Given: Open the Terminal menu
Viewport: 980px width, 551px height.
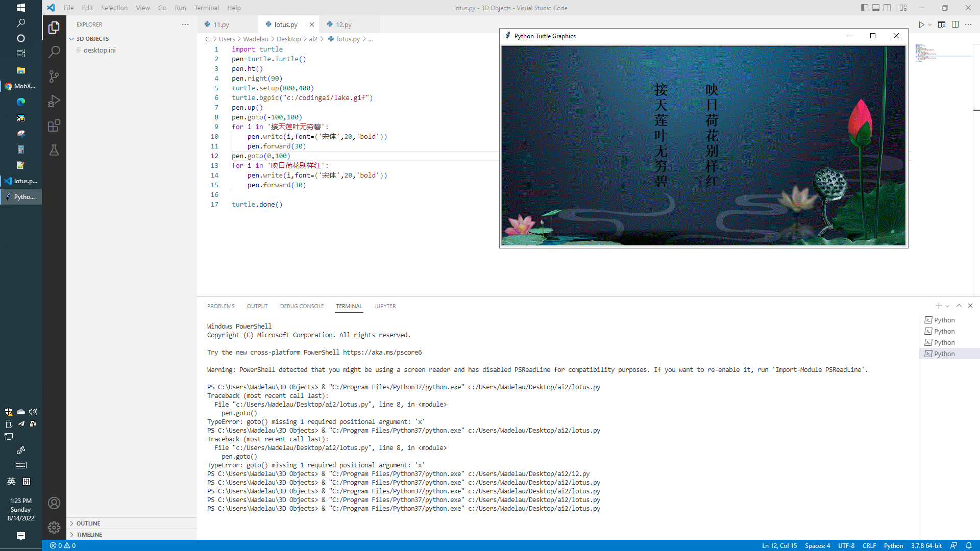Looking at the screenshot, I should (206, 8).
